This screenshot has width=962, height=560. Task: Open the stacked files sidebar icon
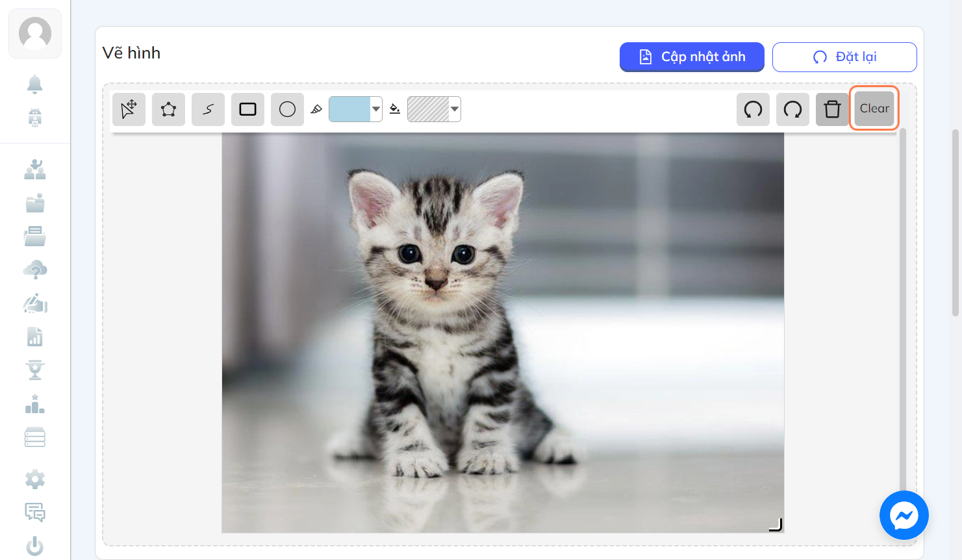35,236
